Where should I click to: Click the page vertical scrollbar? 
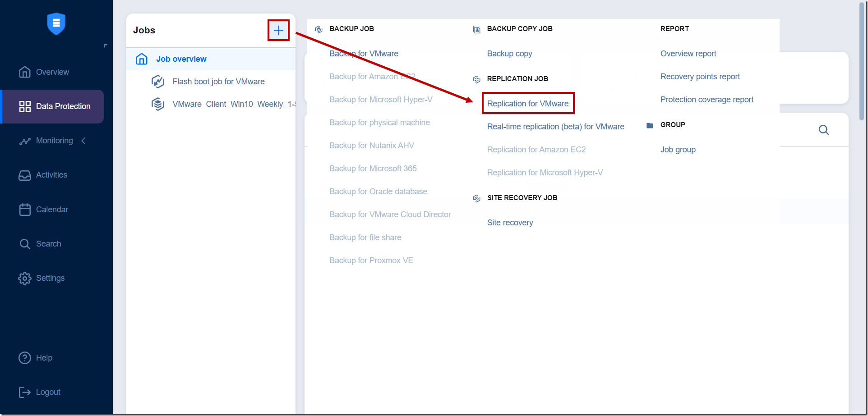[x=862, y=61]
